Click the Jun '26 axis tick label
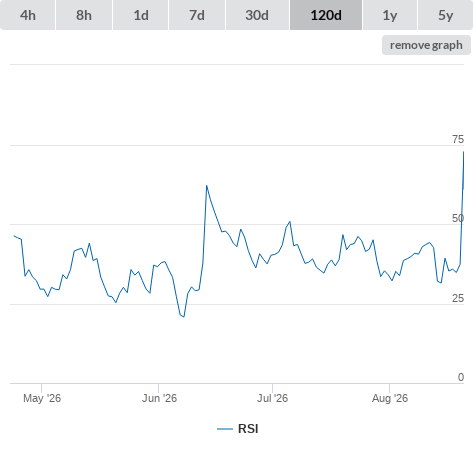 159,398
